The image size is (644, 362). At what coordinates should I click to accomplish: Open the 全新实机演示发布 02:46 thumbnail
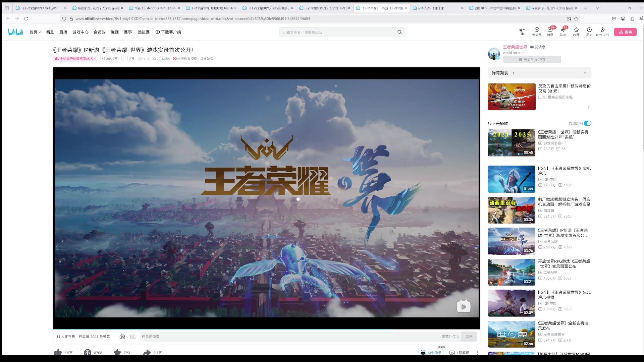[x=512, y=334]
